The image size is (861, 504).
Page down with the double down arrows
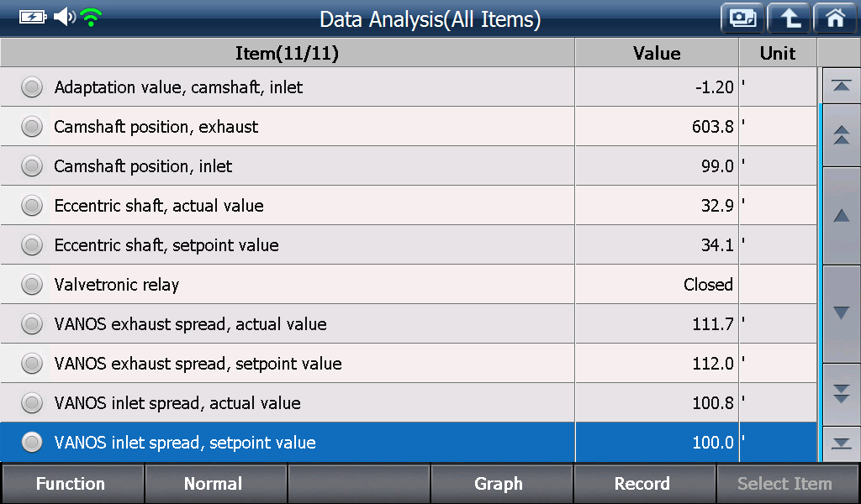[841, 393]
